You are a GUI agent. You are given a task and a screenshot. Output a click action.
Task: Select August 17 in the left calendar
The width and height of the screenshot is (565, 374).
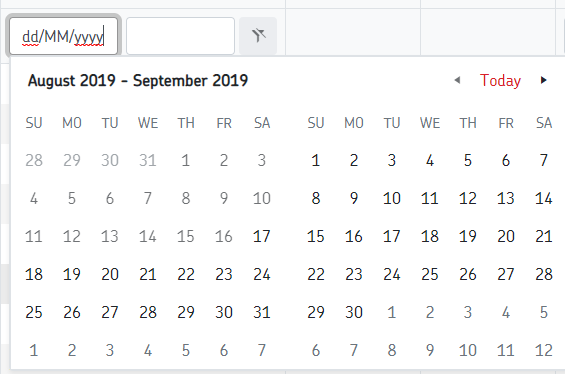tap(262, 236)
